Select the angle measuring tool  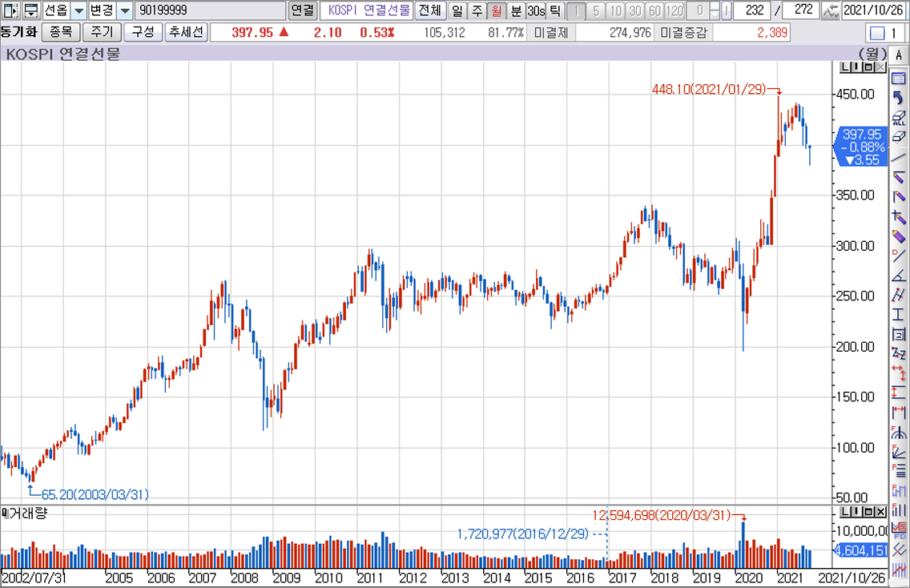(x=899, y=275)
